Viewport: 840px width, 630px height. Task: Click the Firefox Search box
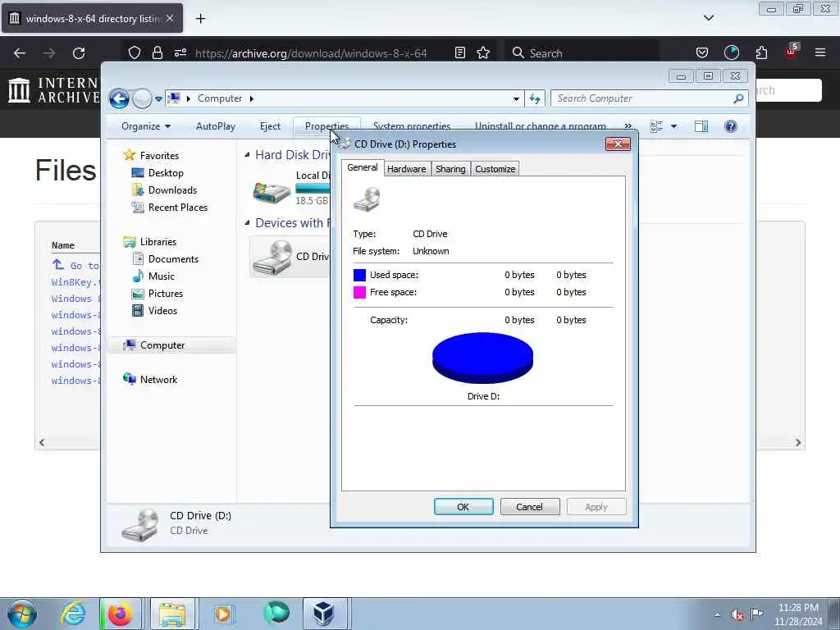(x=582, y=53)
